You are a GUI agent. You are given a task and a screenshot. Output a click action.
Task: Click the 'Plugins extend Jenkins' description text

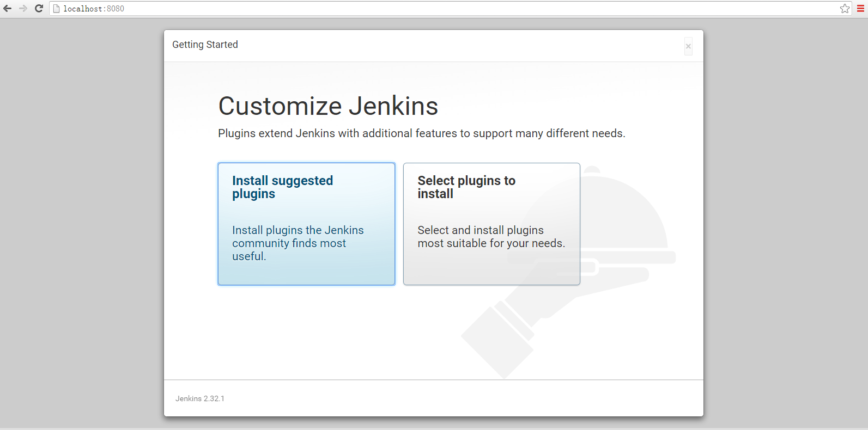tap(422, 133)
